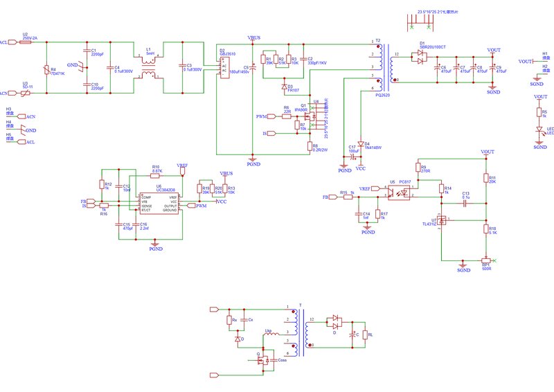Select sense resistor R8 0.2R/2W
The width and height of the screenshot is (554, 392).
[x=310, y=146]
